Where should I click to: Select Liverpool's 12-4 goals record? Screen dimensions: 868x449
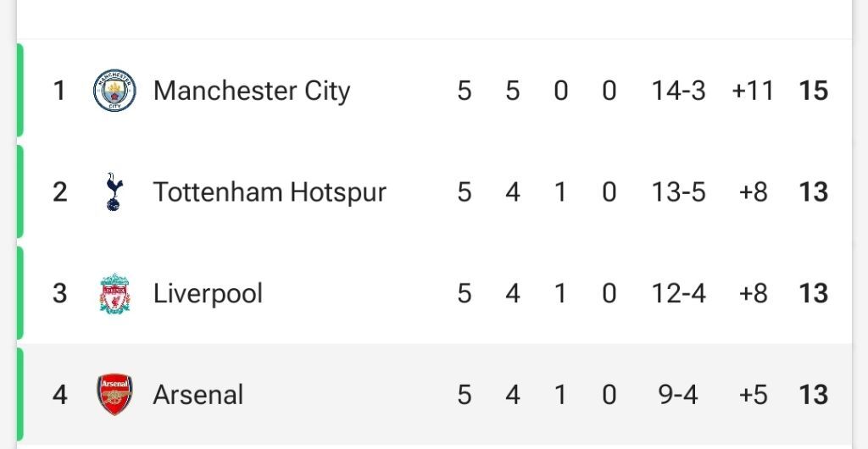click(678, 294)
